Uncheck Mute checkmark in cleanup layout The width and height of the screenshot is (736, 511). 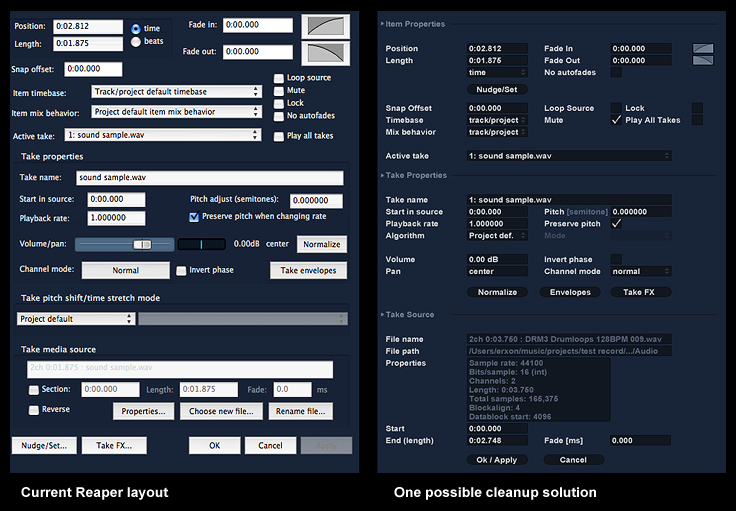pyautogui.click(x=616, y=120)
